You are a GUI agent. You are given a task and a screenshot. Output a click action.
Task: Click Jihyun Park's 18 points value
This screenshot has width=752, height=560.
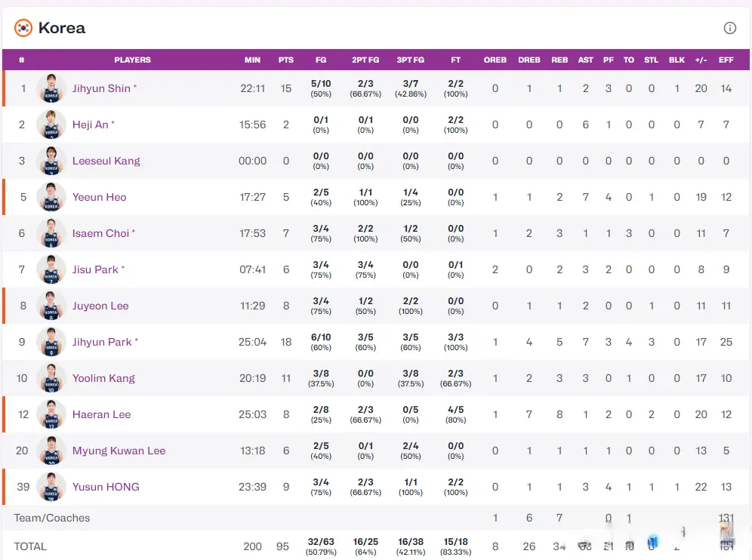[286, 342]
